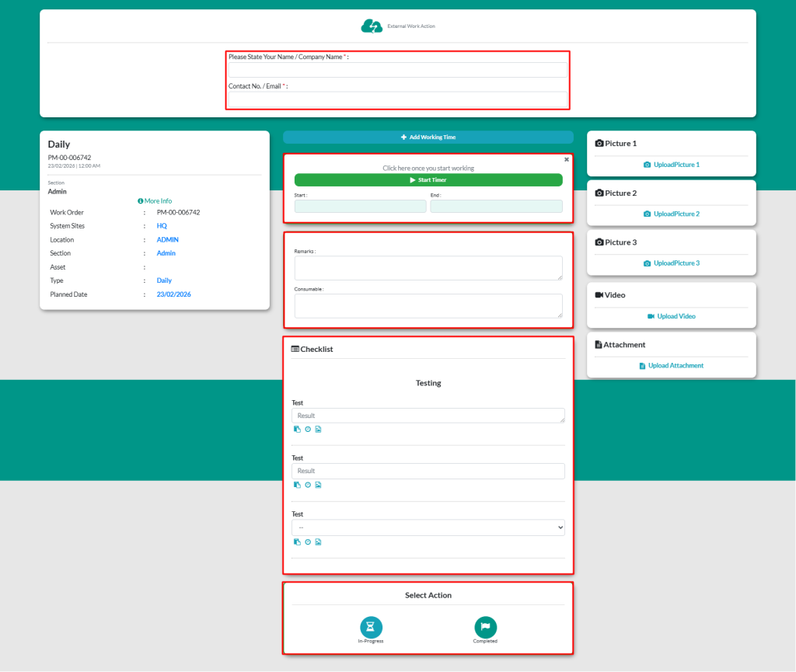The height and width of the screenshot is (672, 796).
Task: Click the clock icon under the Test dropdown
Action: 308,542
